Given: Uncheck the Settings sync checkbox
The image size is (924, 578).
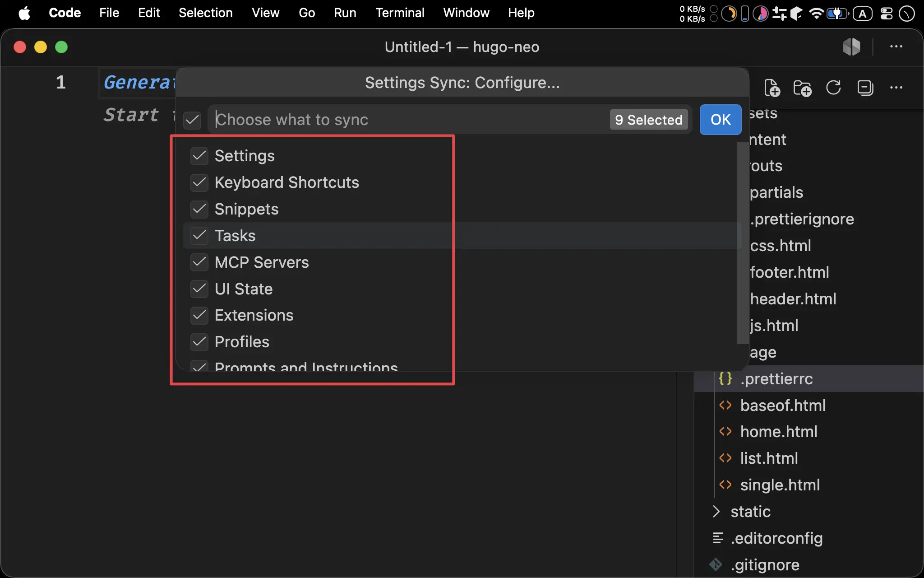Looking at the screenshot, I should pos(199,156).
